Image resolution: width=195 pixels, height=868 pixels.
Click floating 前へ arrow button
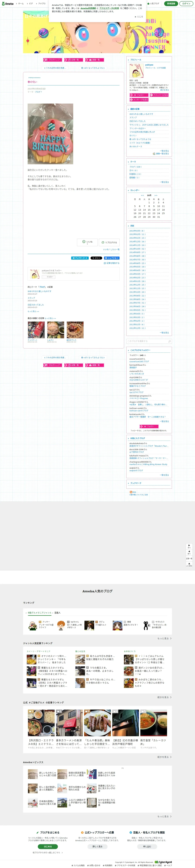(189, 553)
